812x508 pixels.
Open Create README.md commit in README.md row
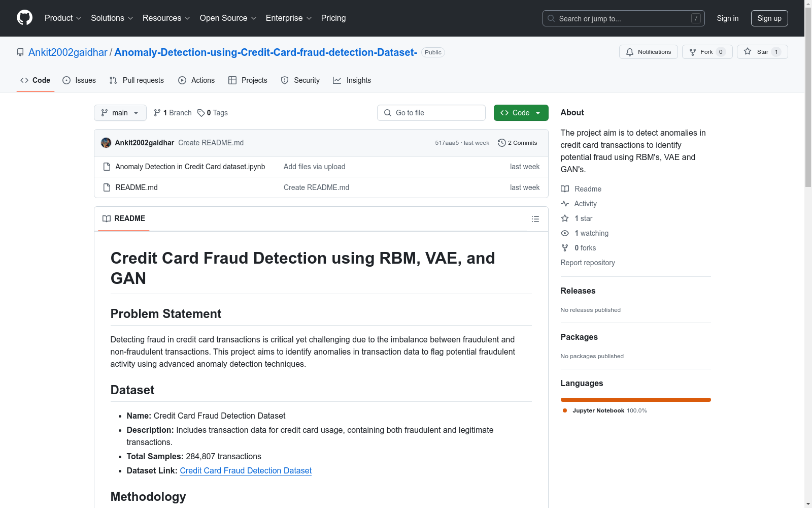tap(317, 187)
